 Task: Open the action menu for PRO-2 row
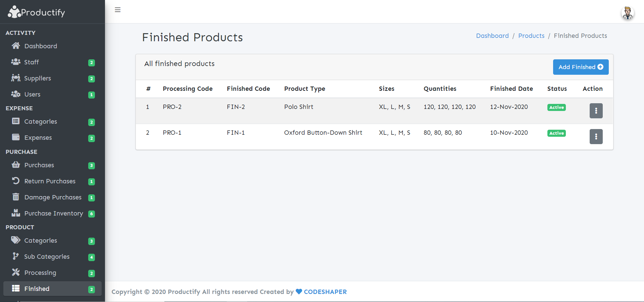(596, 111)
